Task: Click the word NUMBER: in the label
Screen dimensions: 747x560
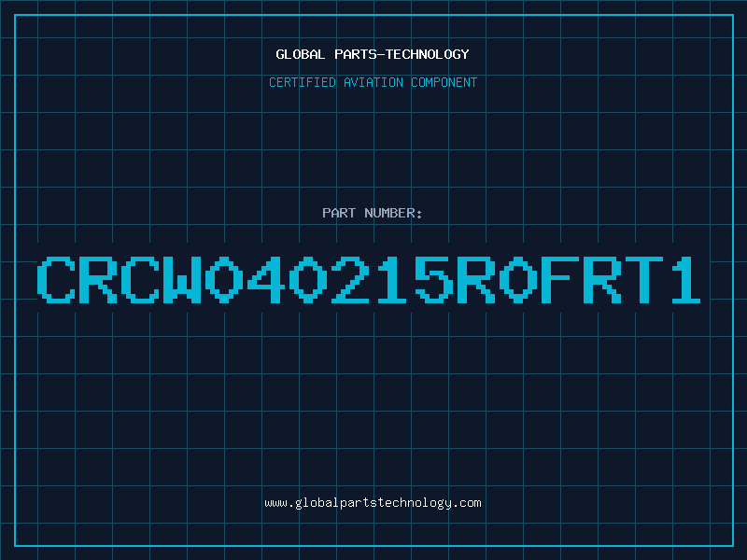Action: (x=393, y=213)
